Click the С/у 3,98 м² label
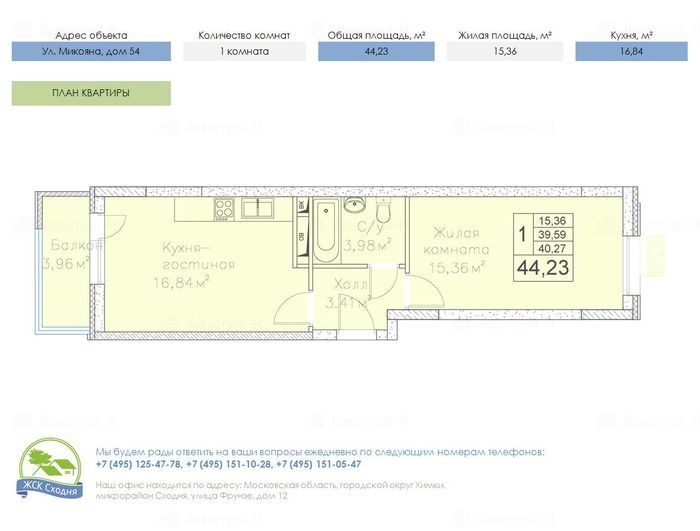The image size is (700, 531). coord(367,236)
